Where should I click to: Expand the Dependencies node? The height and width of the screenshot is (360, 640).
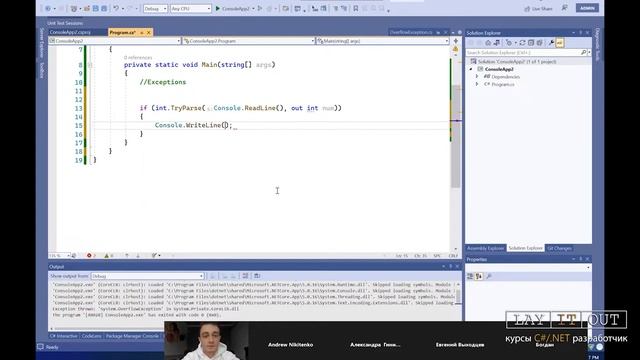click(x=477, y=77)
